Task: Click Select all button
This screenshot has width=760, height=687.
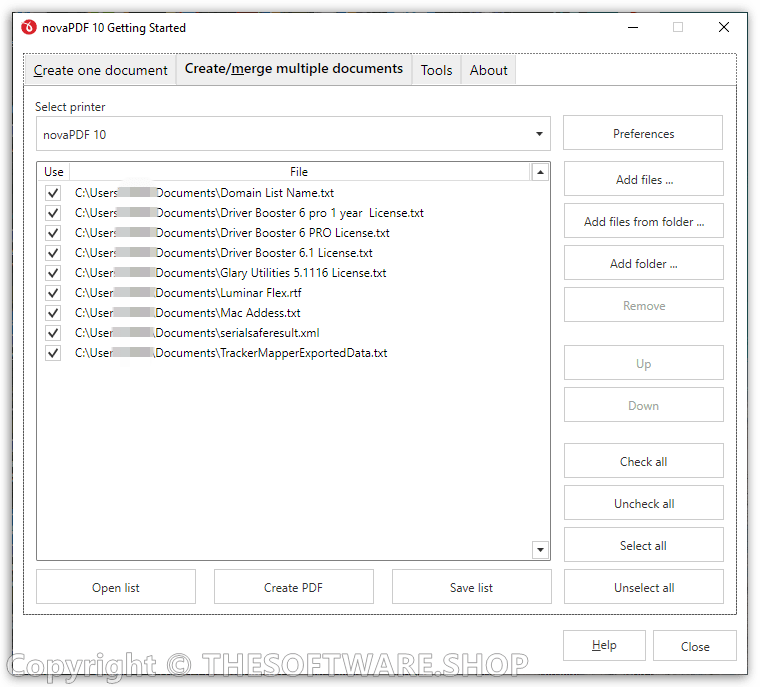Action: click(x=644, y=545)
